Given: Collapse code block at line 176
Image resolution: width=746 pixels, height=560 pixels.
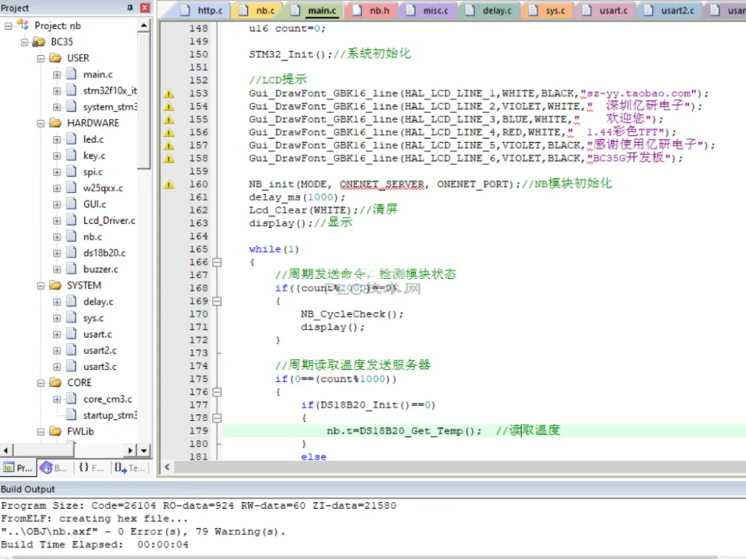Looking at the screenshot, I should 217,392.
